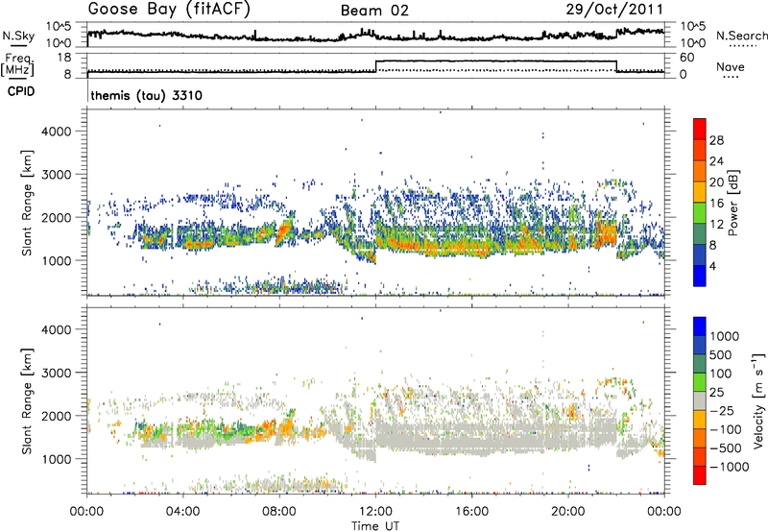Click the '500' label on the Velocity color bar
The image size is (768, 532).
721,354
